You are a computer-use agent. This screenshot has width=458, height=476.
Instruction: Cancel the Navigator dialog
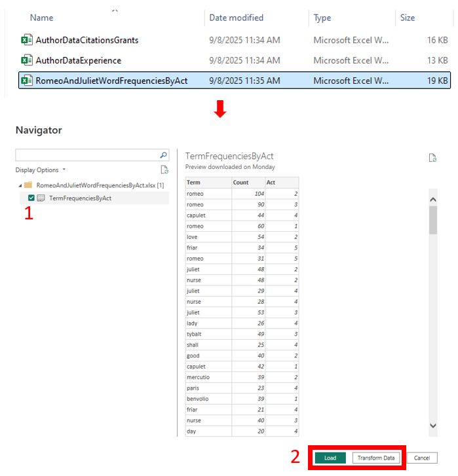pyautogui.click(x=422, y=458)
